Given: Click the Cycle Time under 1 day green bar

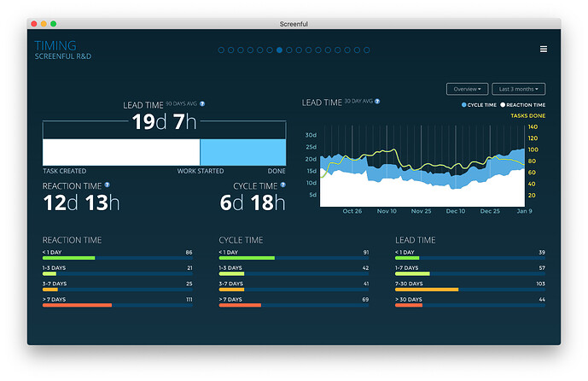Looking at the screenshot, I should (247, 258).
